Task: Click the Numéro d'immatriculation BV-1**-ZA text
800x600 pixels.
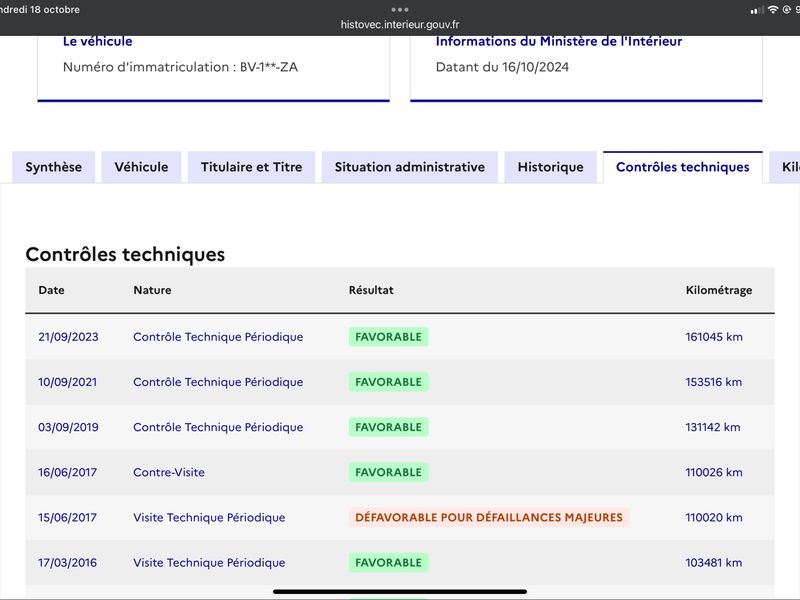Action: point(180,67)
